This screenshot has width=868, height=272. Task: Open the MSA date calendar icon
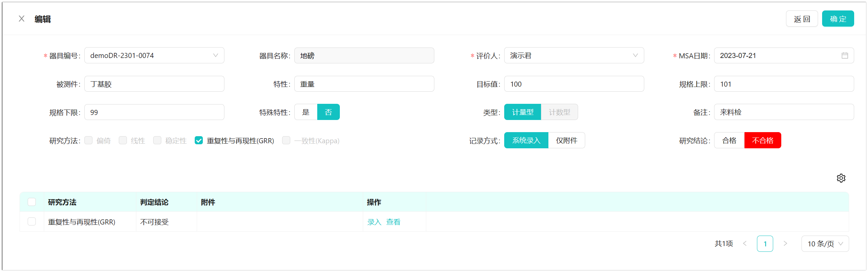pos(844,56)
